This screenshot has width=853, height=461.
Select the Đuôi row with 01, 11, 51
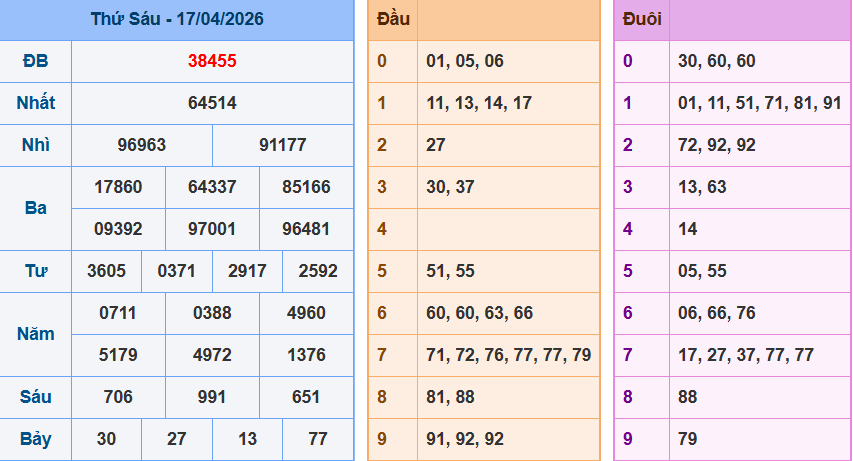pos(759,103)
